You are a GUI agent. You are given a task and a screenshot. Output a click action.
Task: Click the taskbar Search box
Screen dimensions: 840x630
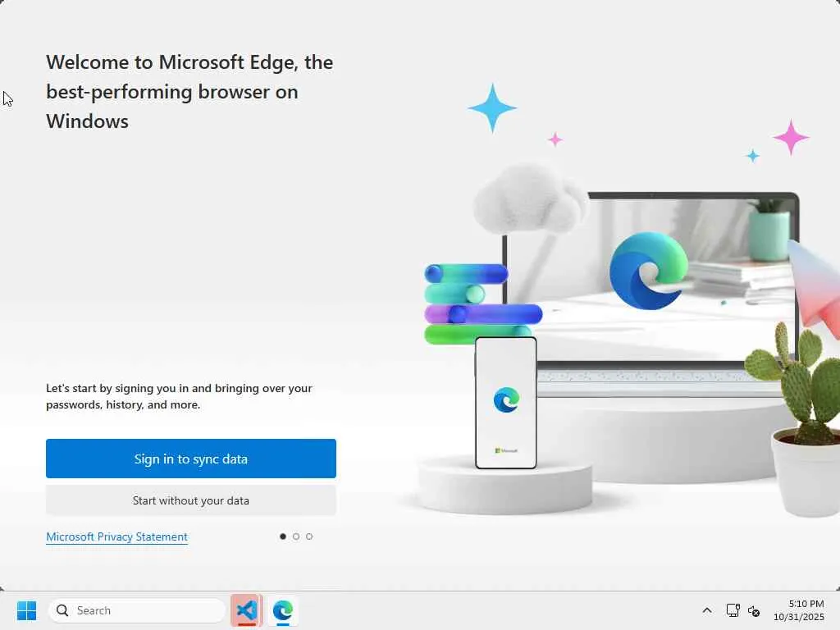[137, 610]
